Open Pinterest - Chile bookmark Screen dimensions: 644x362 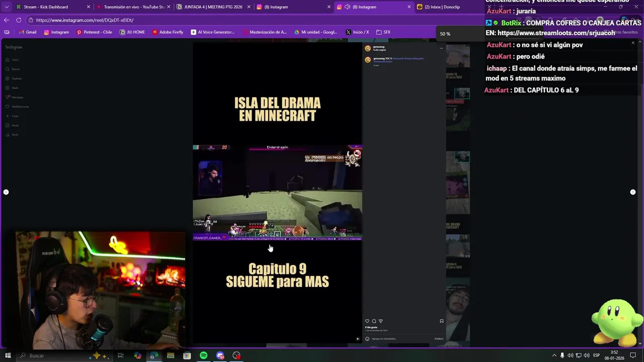click(x=94, y=32)
